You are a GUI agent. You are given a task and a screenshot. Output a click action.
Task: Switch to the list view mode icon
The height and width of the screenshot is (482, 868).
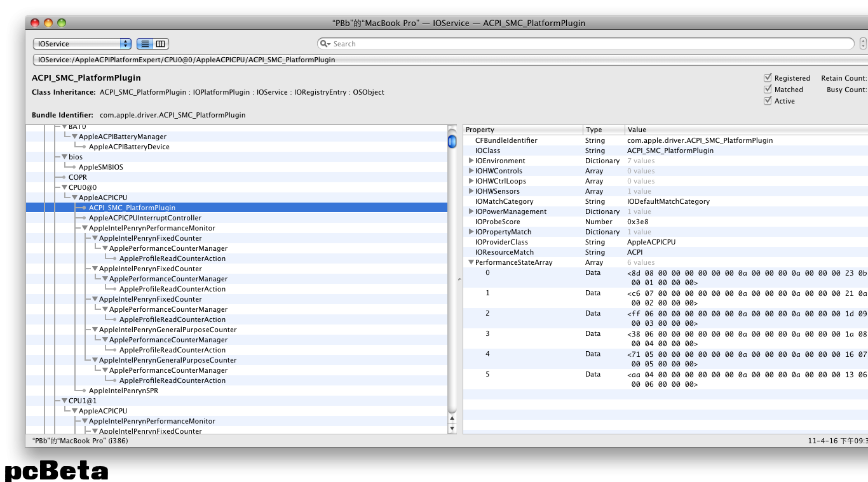tap(145, 44)
